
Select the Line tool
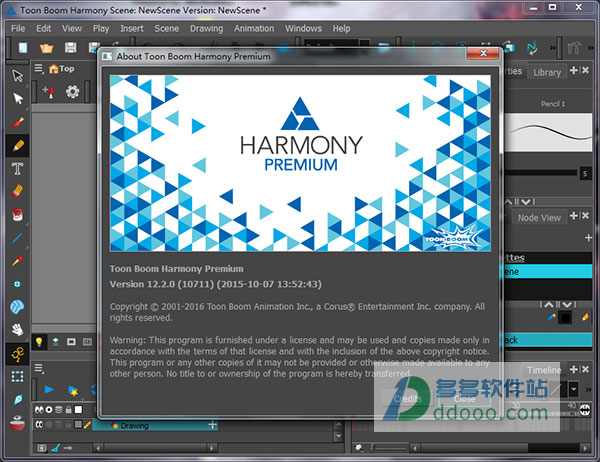tap(18, 238)
